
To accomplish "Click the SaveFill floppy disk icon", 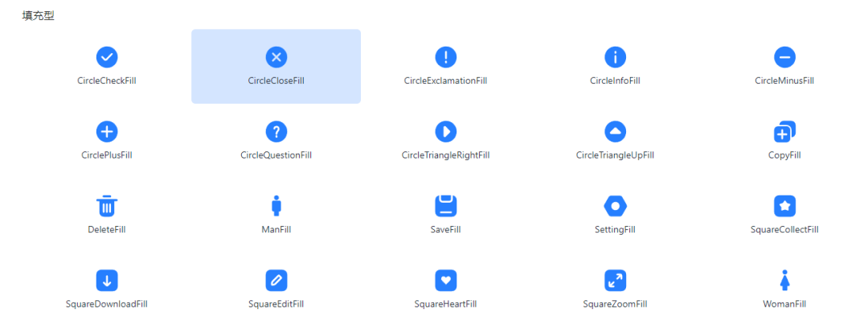I will 445,206.
